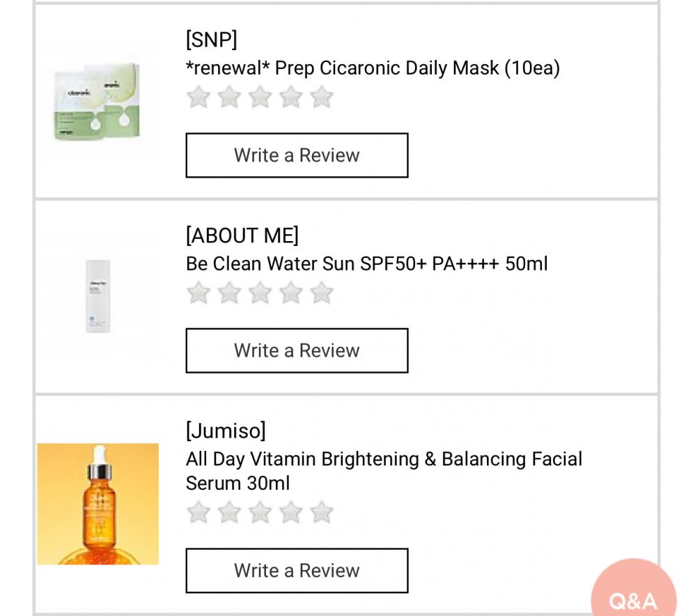Open Jumiso orange serum product image
Image resolution: width=693 pixels, height=616 pixels.
(98, 504)
